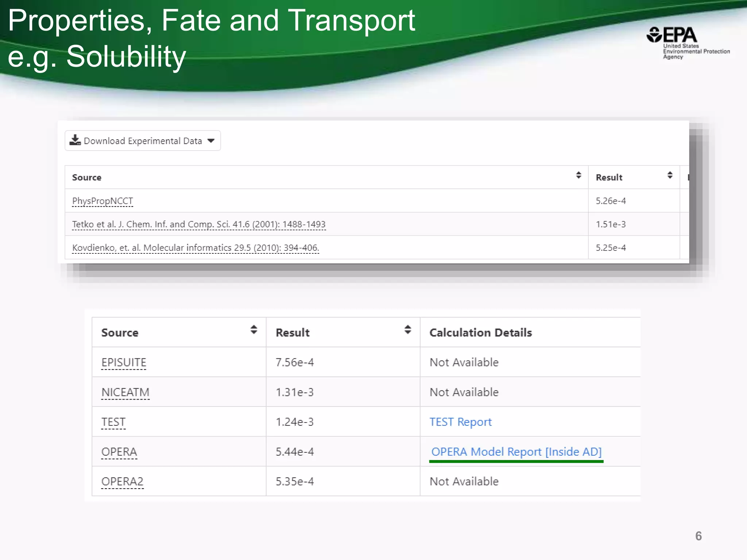Viewport: 747px width, 560px height.
Task: Open the Tetko et al. 2001 reference
Action: tap(199, 225)
